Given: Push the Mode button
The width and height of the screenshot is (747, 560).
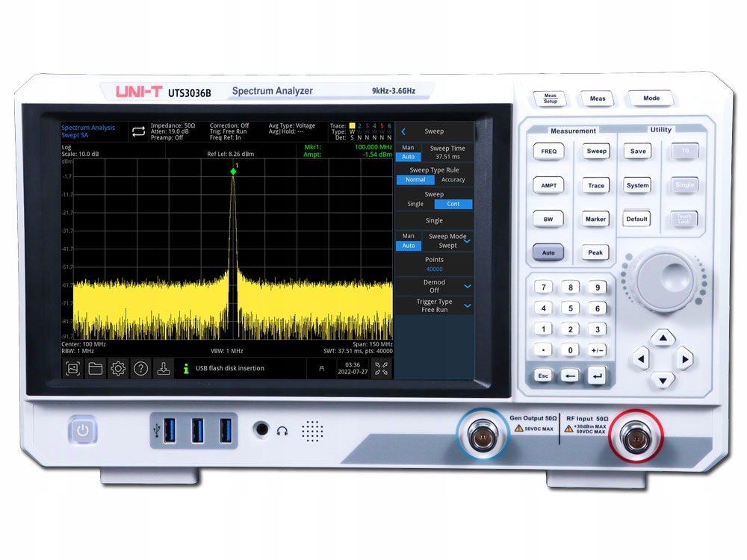Looking at the screenshot, I should (x=651, y=98).
